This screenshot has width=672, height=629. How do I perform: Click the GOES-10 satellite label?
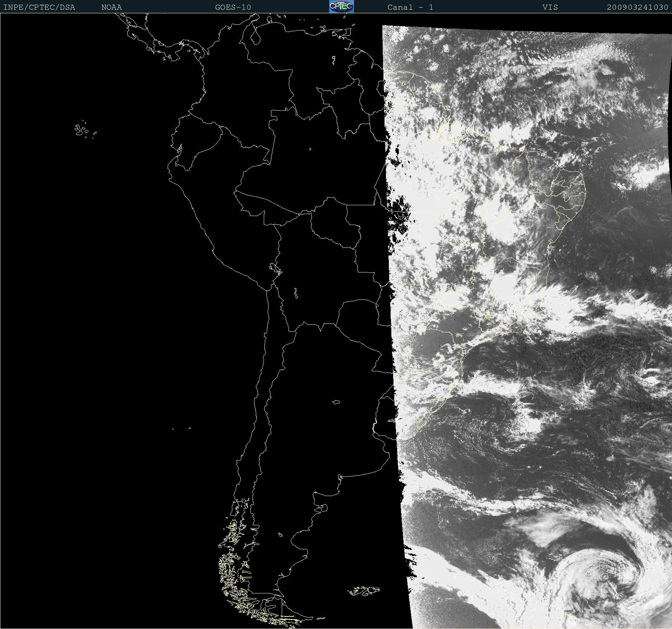tap(233, 7)
